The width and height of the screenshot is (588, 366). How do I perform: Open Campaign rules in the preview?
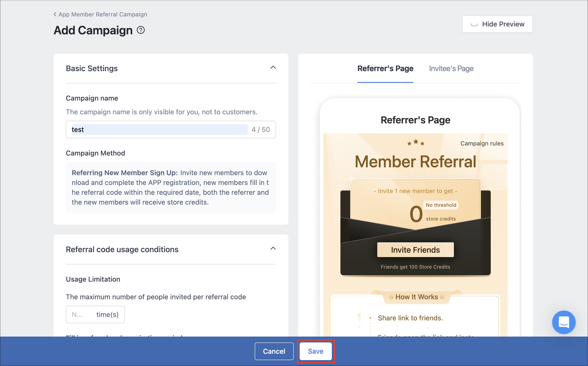coord(482,143)
